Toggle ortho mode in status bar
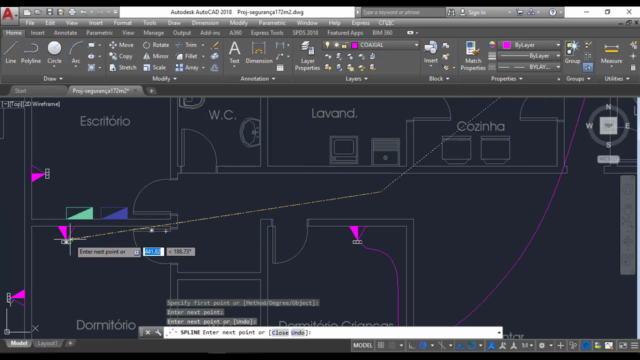Image resolution: width=640 pixels, height=360 pixels. click(x=412, y=345)
